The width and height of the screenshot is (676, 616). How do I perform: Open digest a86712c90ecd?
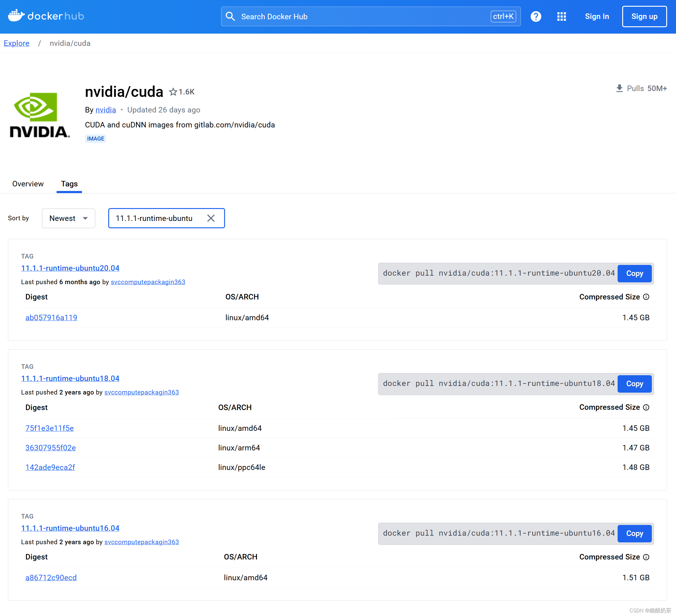[51, 577]
